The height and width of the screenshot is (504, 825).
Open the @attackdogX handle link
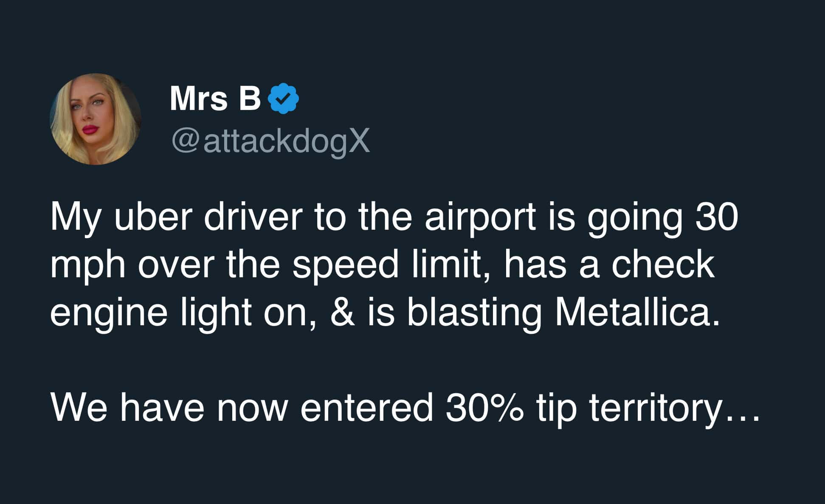coord(271,141)
